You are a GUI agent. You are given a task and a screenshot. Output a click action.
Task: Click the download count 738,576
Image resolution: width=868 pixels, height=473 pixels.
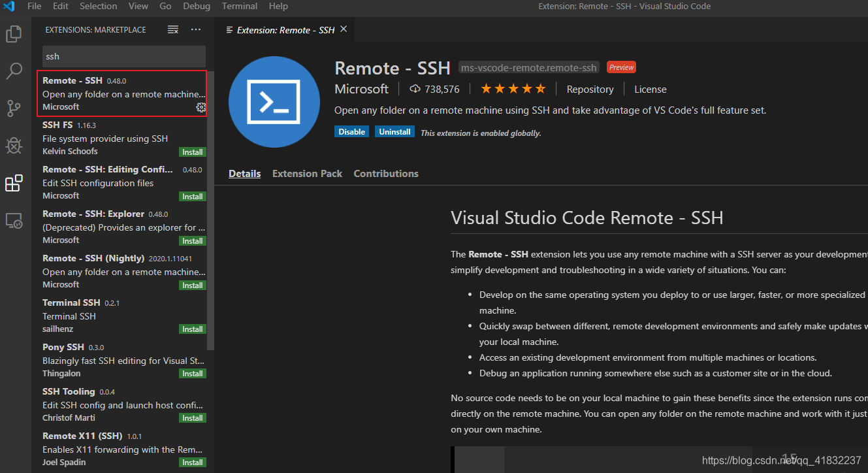[x=434, y=89]
